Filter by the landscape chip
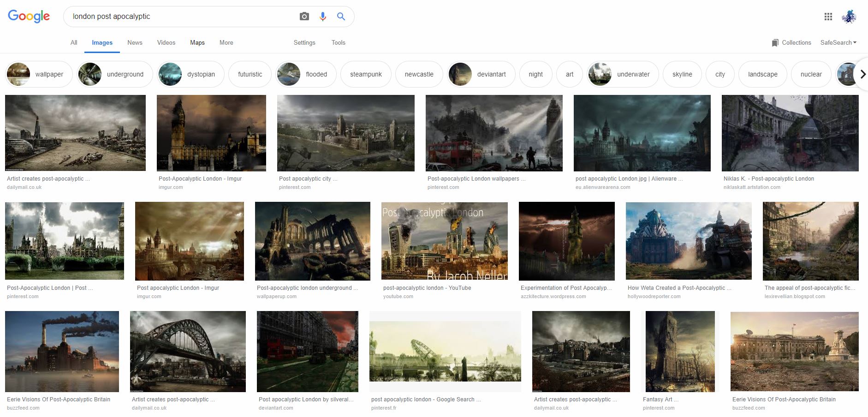Screen dimensions: 868x417 coord(762,74)
